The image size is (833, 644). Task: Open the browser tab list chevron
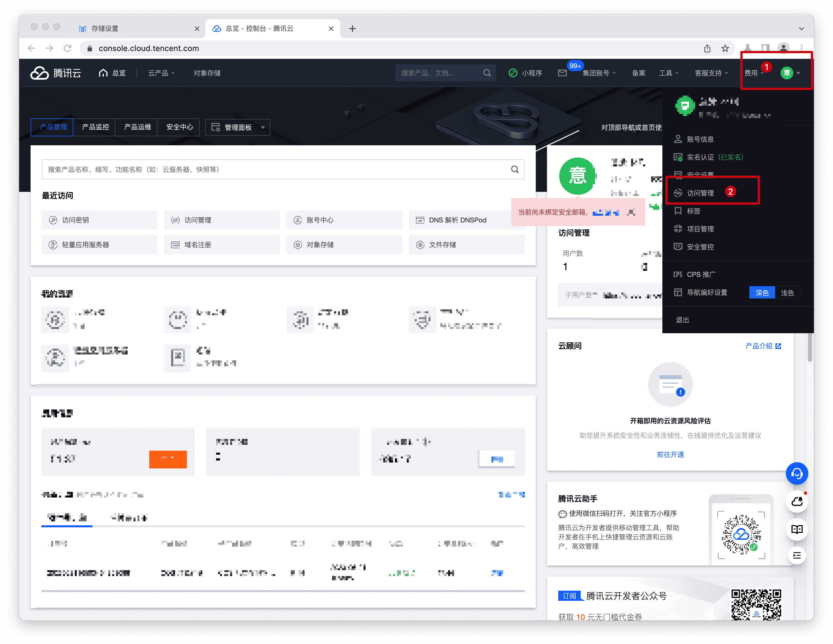(801, 29)
